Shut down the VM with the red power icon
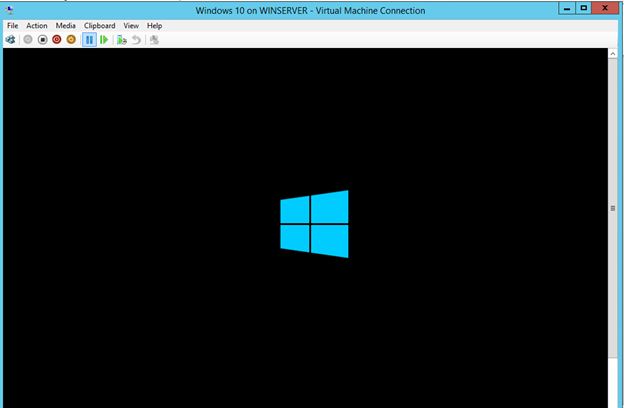The height and width of the screenshot is (408, 624). pyautogui.click(x=57, y=40)
